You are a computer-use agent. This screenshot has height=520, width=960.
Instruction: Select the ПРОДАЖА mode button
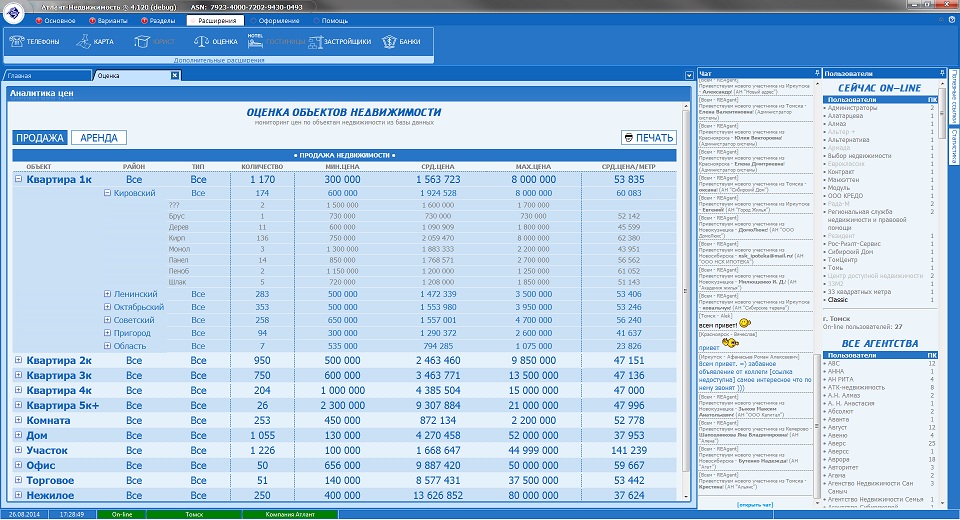coord(40,138)
